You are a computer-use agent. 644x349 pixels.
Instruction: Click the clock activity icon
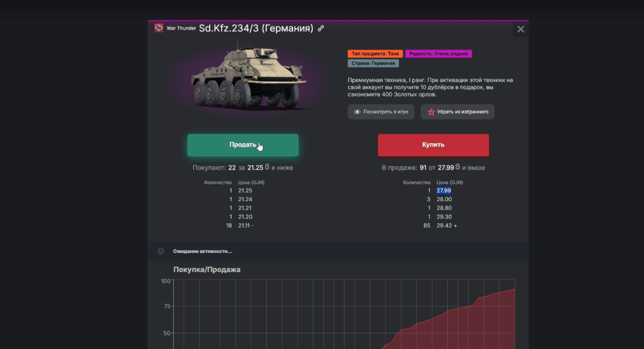161,251
